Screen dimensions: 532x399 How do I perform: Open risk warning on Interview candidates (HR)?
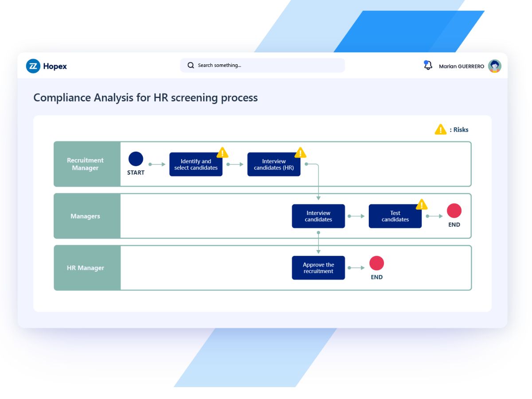(x=301, y=153)
